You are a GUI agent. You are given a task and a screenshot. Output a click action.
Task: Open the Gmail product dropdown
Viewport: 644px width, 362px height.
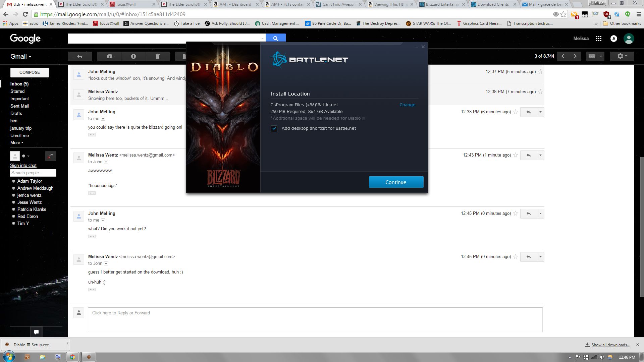[x=21, y=57]
